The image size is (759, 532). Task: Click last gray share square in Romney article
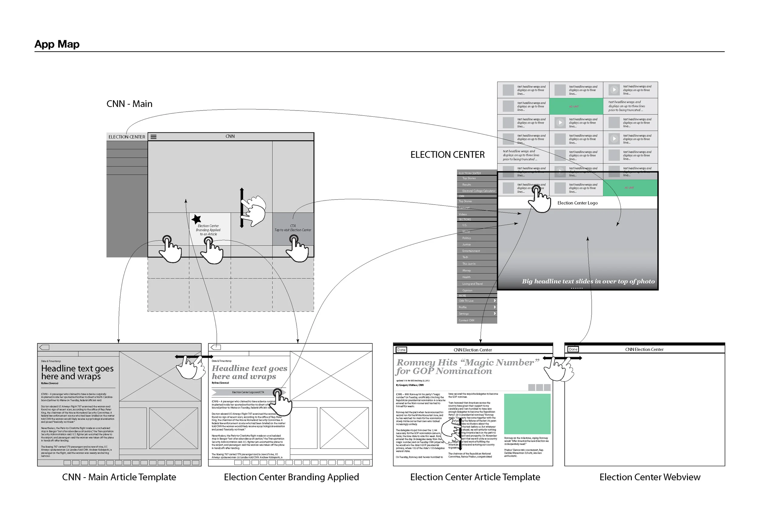tap(547, 387)
